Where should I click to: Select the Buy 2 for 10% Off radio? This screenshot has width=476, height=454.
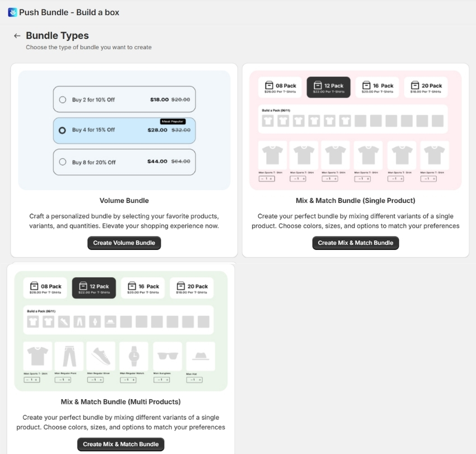[63, 100]
